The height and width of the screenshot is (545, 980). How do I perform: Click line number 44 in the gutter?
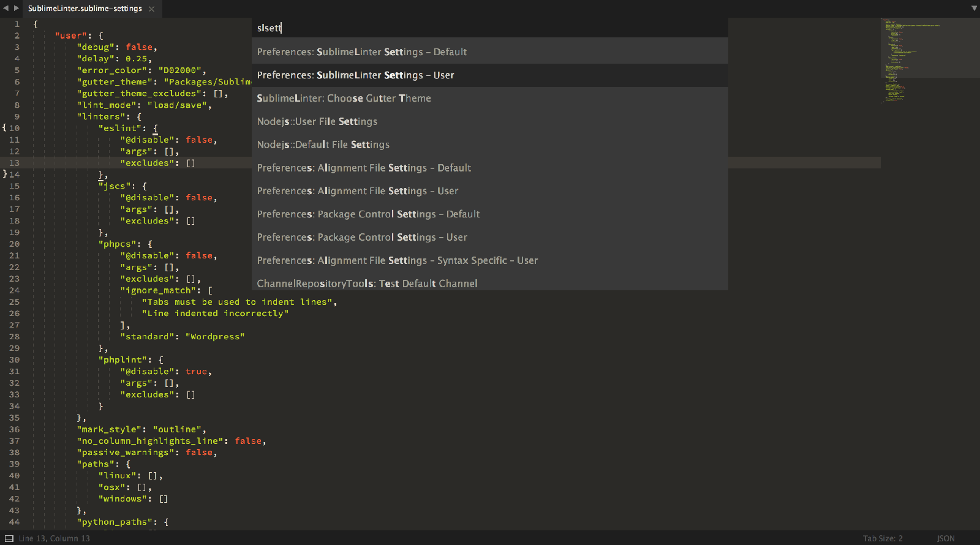tap(14, 522)
